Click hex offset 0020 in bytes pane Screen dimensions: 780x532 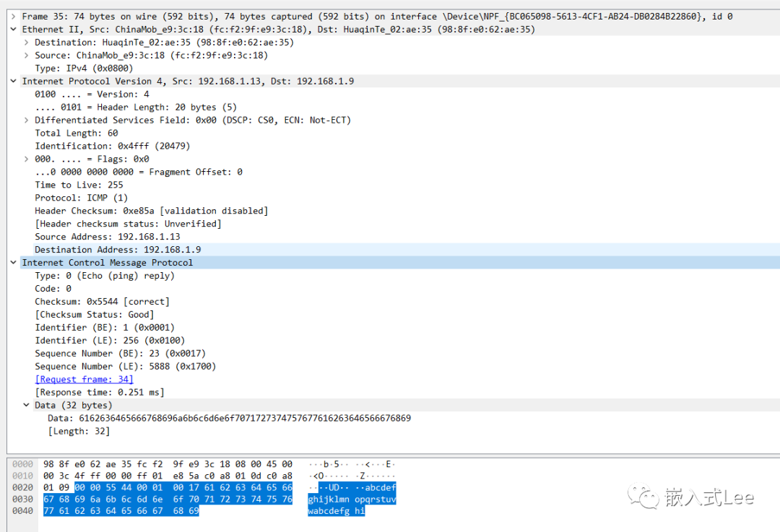point(23,488)
